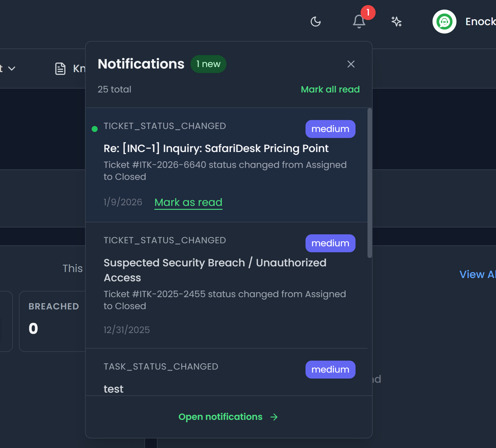Click the red unread count badge on the bell
Image resolution: width=496 pixels, height=448 pixels.
(x=368, y=13)
